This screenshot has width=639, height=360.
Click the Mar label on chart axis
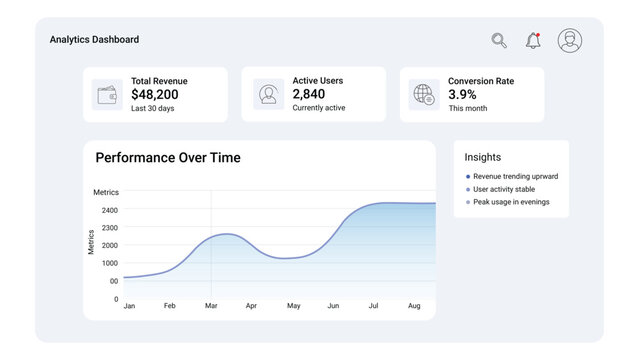[x=211, y=306]
